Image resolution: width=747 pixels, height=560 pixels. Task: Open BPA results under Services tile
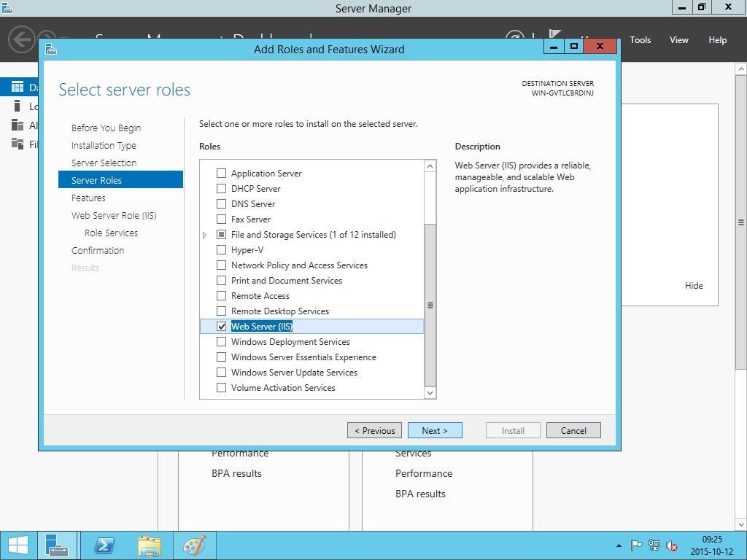pos(421,494)
